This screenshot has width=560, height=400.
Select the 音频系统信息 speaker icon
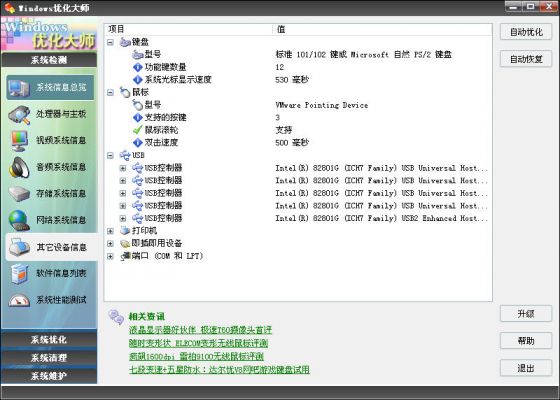pos(19,167)
